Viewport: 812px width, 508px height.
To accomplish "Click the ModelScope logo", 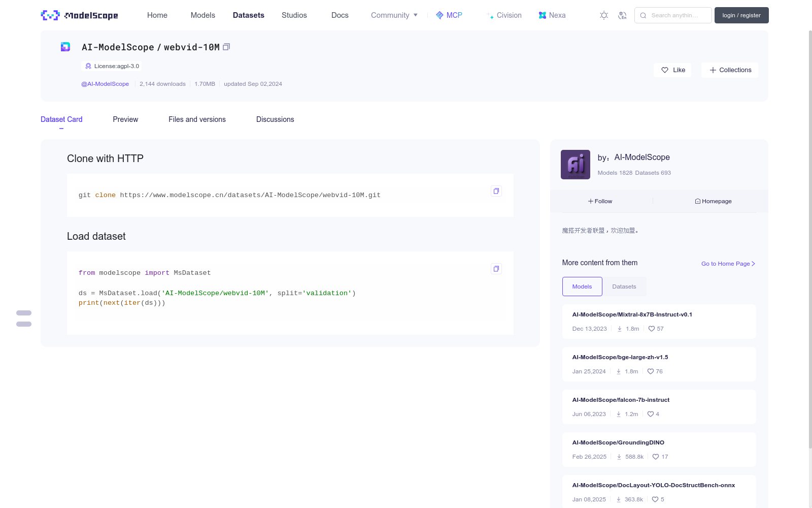I will (79, 15).
